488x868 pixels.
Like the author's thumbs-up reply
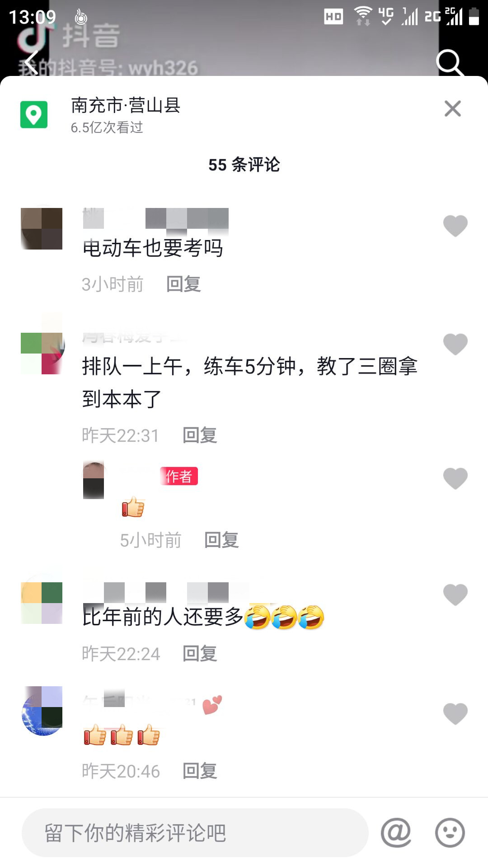click(455, 478)
